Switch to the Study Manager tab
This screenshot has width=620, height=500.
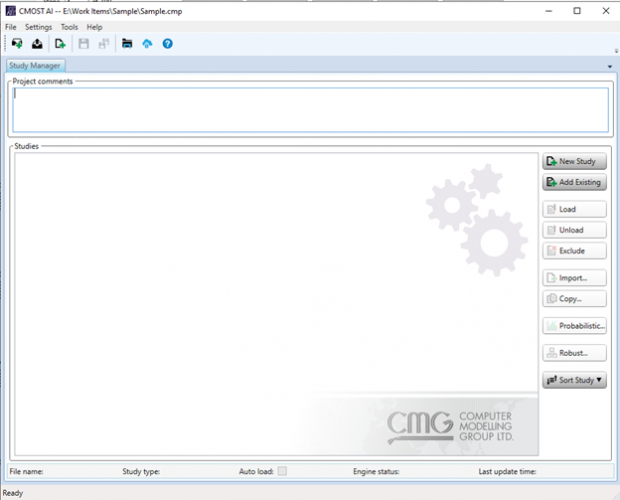tap(37, 65)
